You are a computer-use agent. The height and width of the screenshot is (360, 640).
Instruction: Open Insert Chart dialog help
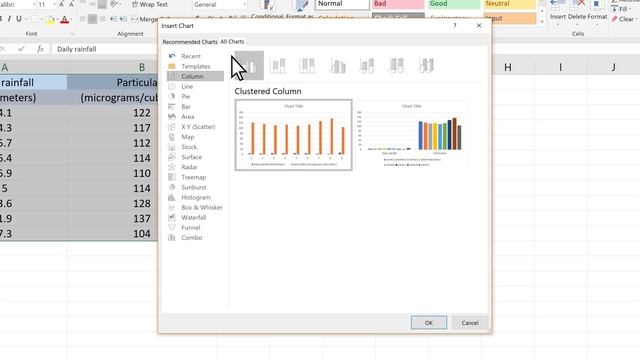455,26
